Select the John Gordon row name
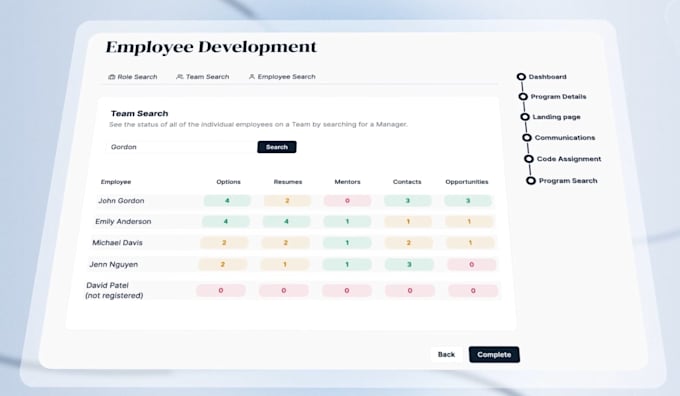680x396 pixels. click(121, 201)
